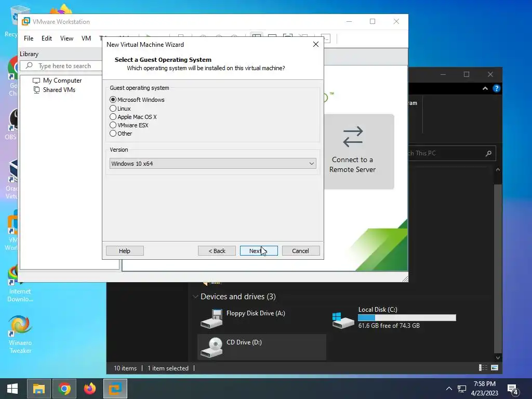Switch Explorer to details view icon
The image size is (532, 399).
point(483,367)
